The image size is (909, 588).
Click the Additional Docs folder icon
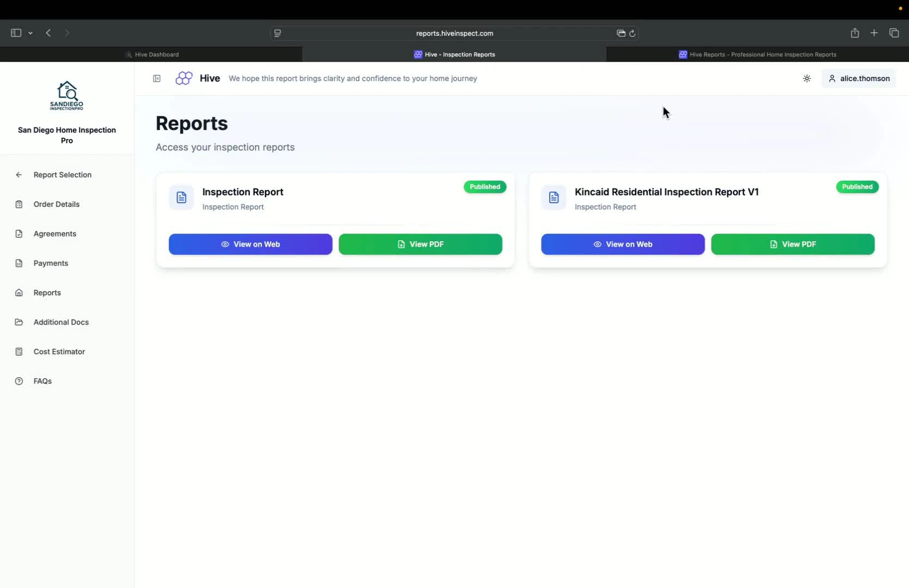pyautogui.click(x=19, y=322)
